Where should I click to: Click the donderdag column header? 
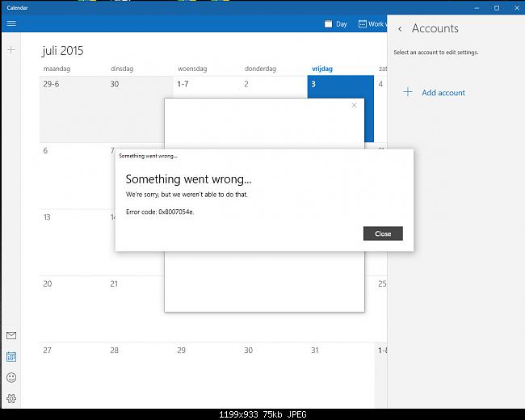click(x=260, y=69)
